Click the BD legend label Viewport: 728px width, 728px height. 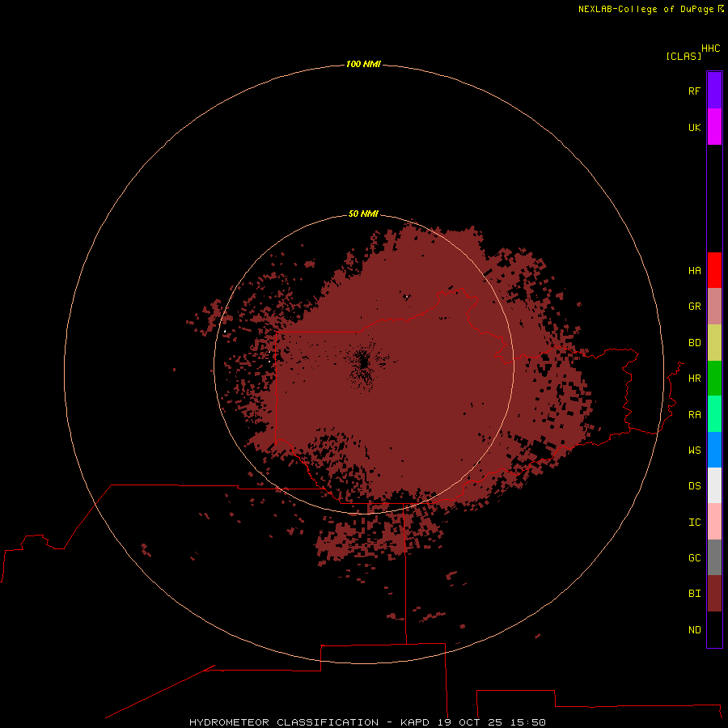[x=694, y=343]
